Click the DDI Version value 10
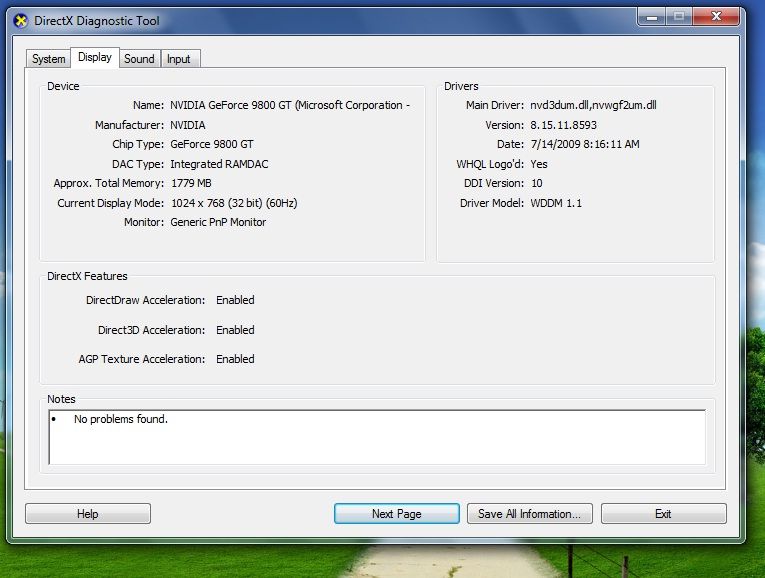The height and width of the screenshot is (578, 765). tap(537, 183)
